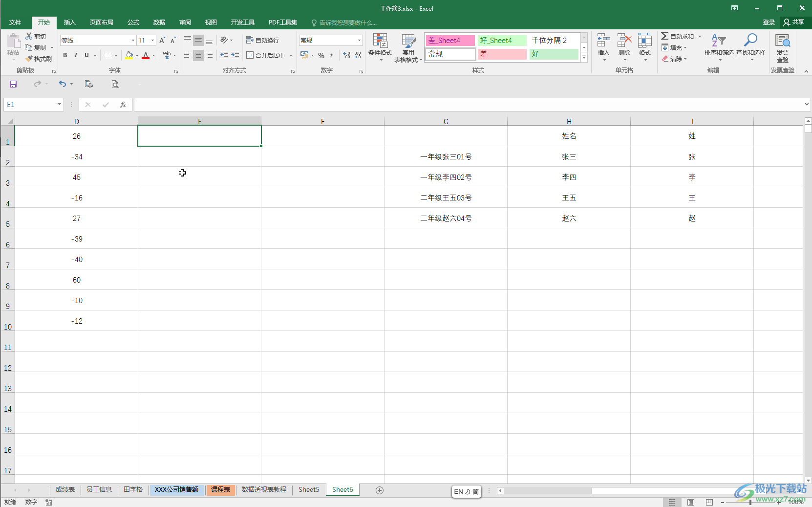
Task: Open the 课程表 worksheet tab
Action: (220, 489)
